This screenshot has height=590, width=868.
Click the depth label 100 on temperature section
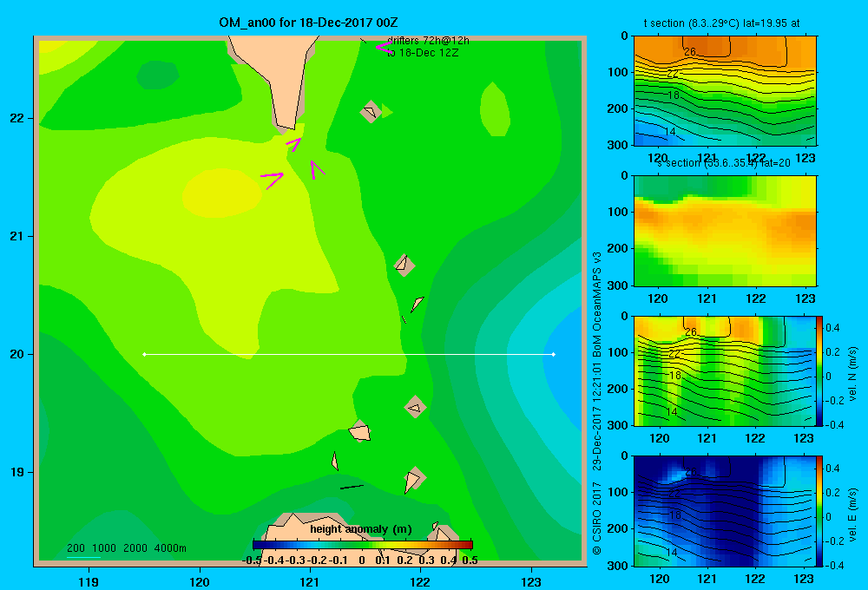click(x=616, y=73)
